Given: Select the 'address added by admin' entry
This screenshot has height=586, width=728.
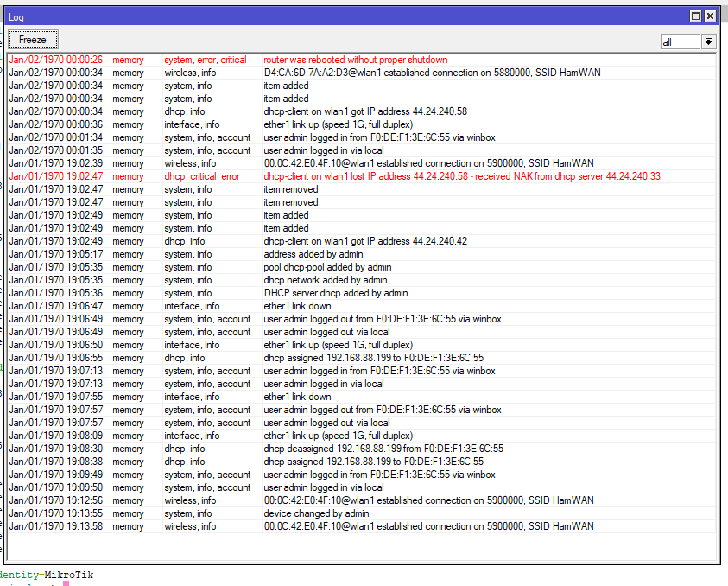Looking at the screenshot, I should pos(313,254).
